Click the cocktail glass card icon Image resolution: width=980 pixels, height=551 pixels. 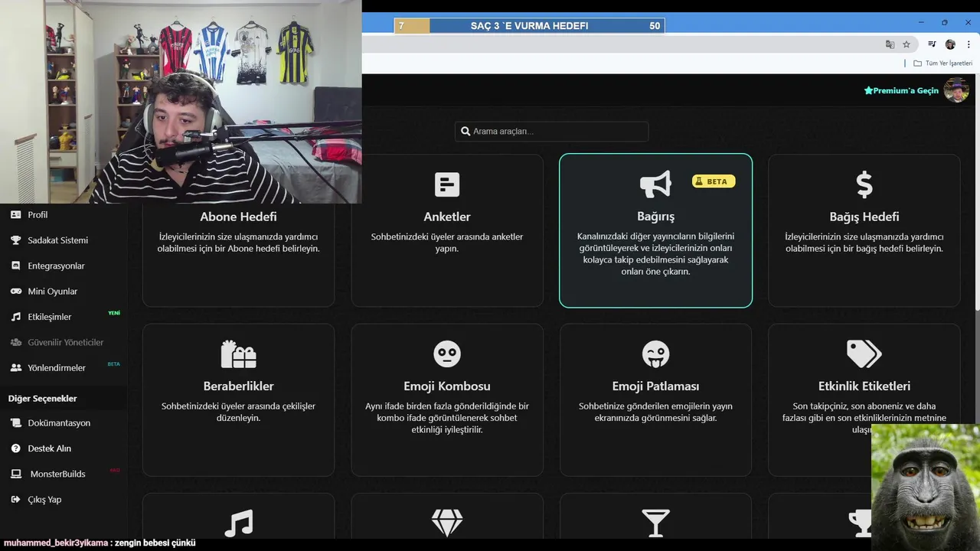click(x=655, y=523)
